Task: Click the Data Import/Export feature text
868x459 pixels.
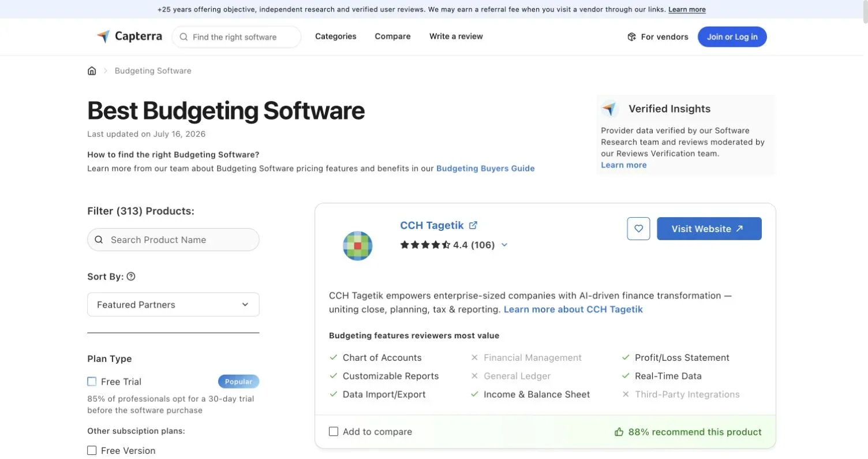Action: pos(384,394)
